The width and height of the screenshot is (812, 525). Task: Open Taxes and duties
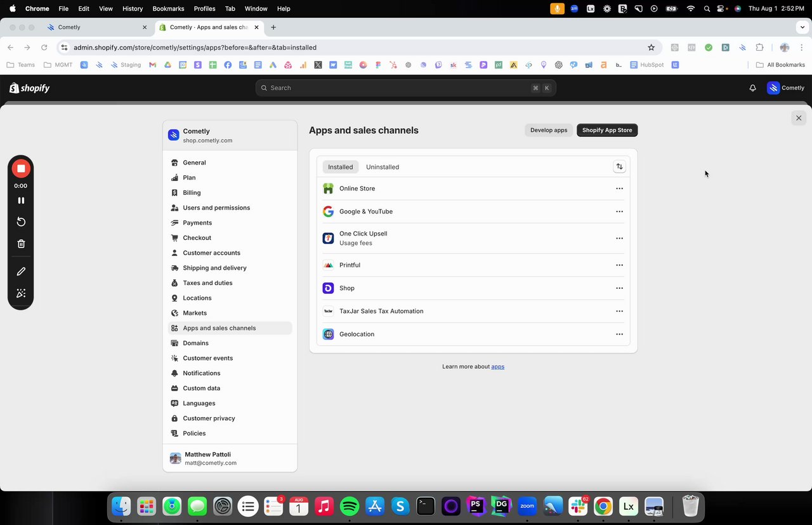(230, 282)
